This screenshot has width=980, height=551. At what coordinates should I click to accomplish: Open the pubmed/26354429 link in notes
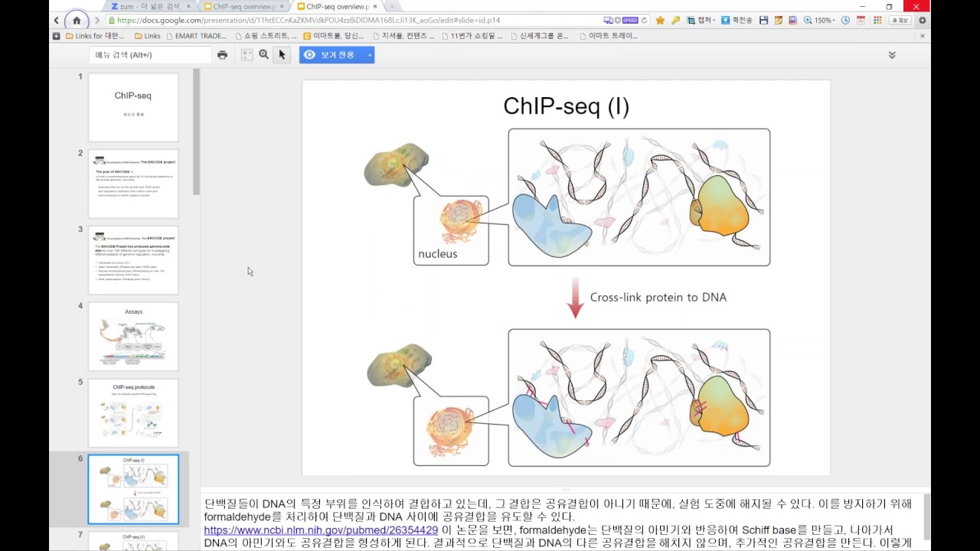[321, 530]
